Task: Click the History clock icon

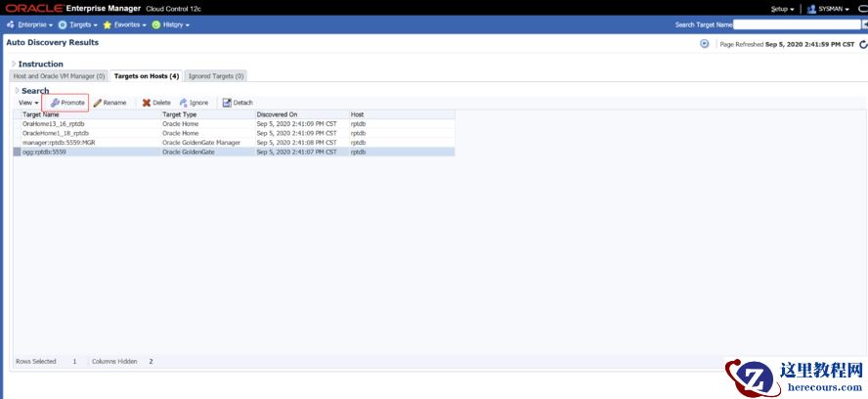Action: [x=156, y=25]
